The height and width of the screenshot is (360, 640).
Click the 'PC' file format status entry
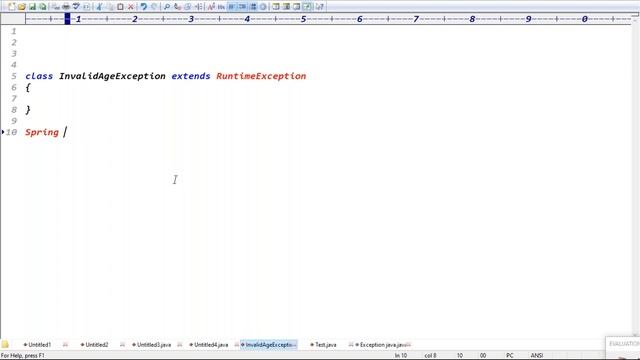pyautogui.click(x=510, y=356)
